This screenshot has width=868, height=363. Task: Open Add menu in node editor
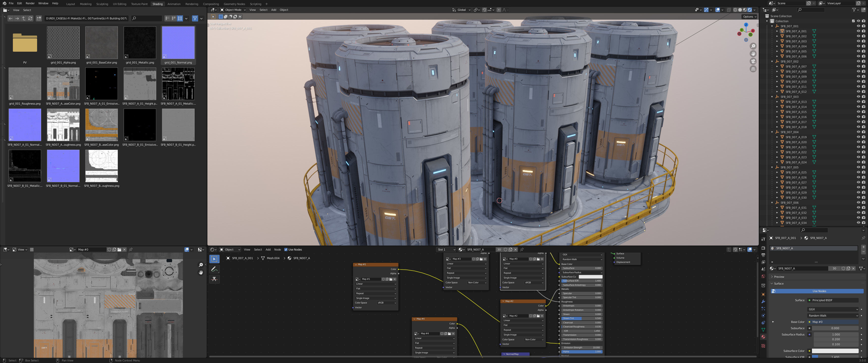(268, 250)
